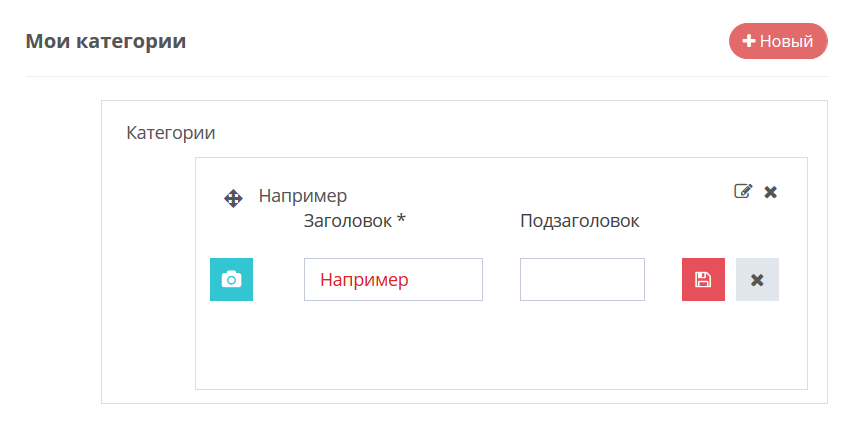
Task: Click the plus icon inside Новый
Action: (x=748, y=41)
